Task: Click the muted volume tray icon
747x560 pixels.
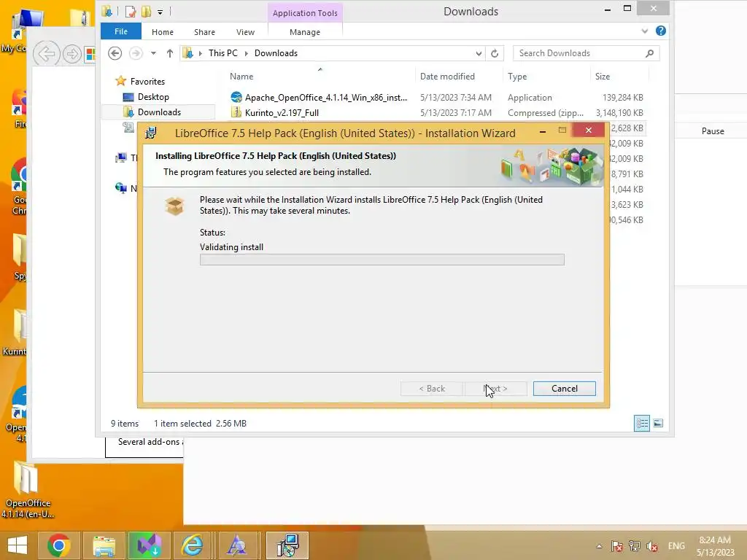Action: [x=652, y=545]
